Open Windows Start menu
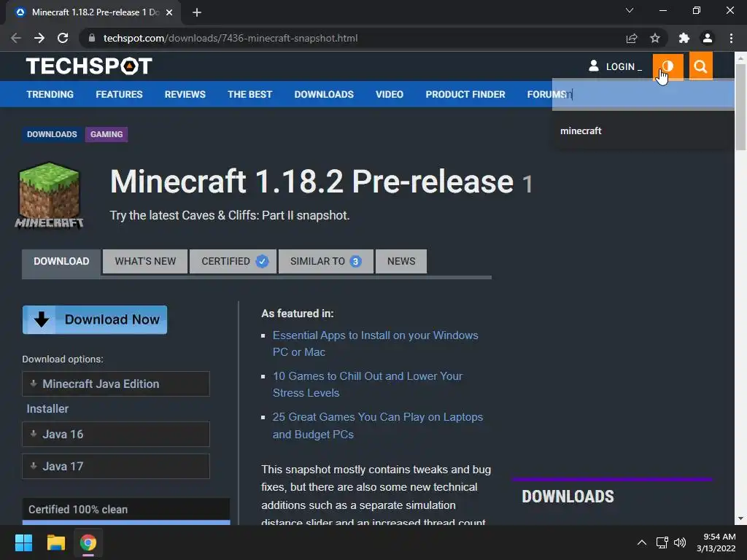 point(23,542)
